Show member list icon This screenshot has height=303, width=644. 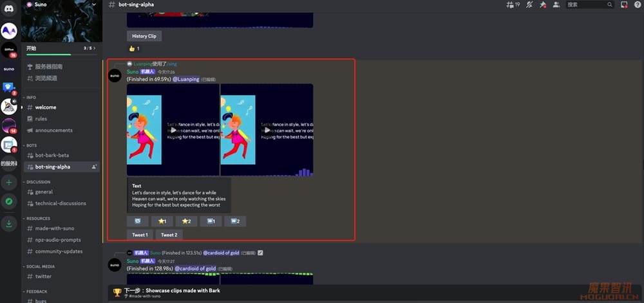point(556,5)
